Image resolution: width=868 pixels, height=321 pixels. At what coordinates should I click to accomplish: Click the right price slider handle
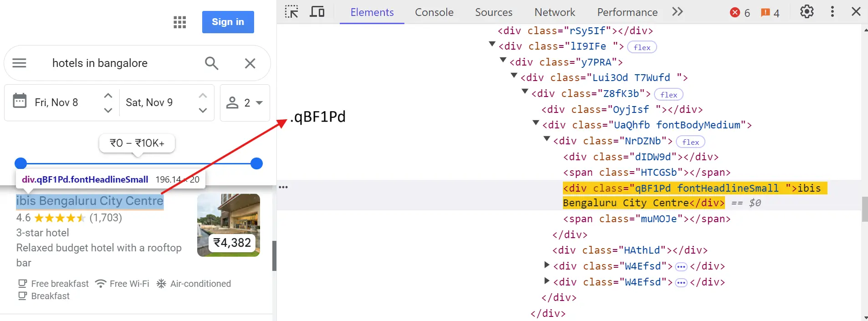pyautogui.click(x=257, y=163)
